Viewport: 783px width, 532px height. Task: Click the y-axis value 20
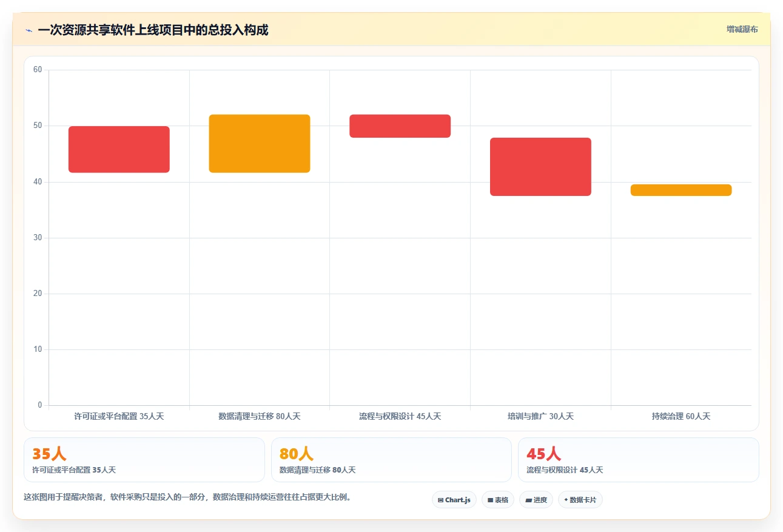coord(38,294)
